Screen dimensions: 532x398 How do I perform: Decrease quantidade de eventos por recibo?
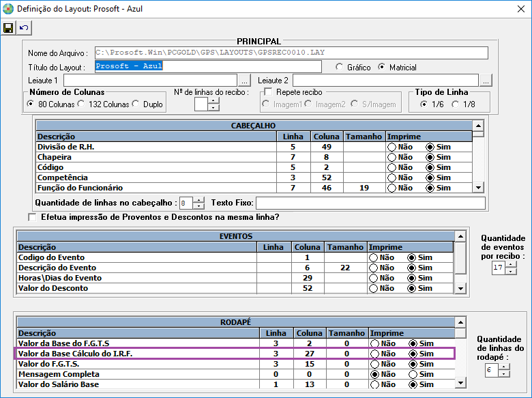click(x=511, y=271)
